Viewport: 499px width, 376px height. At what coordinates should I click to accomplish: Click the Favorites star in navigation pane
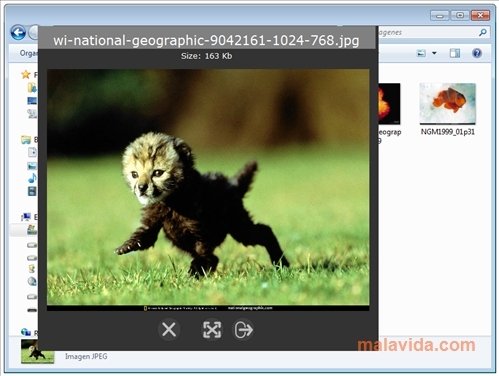tap(26, 74)
